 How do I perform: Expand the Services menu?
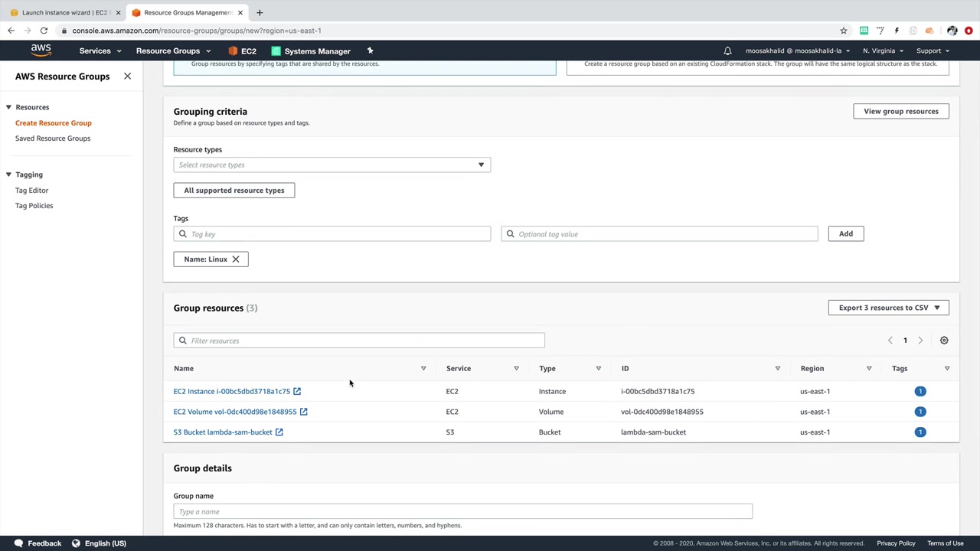[x=100, y=51]
